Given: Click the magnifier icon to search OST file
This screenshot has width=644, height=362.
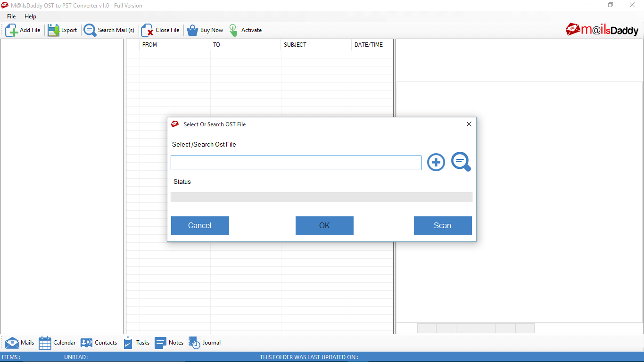Looking at the screenshot, I should click(x=461, y=162).
